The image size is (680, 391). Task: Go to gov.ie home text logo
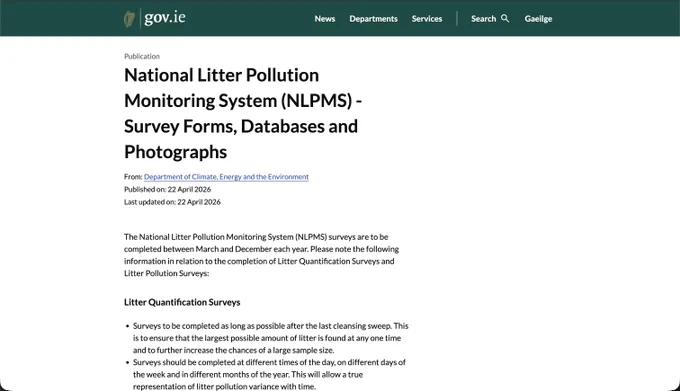pos(165,18)
